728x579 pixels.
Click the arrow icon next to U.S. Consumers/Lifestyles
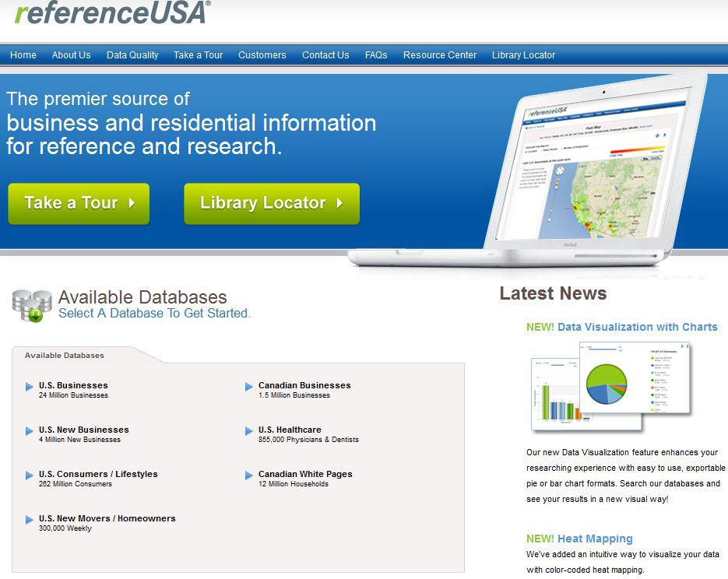(28, 475)
